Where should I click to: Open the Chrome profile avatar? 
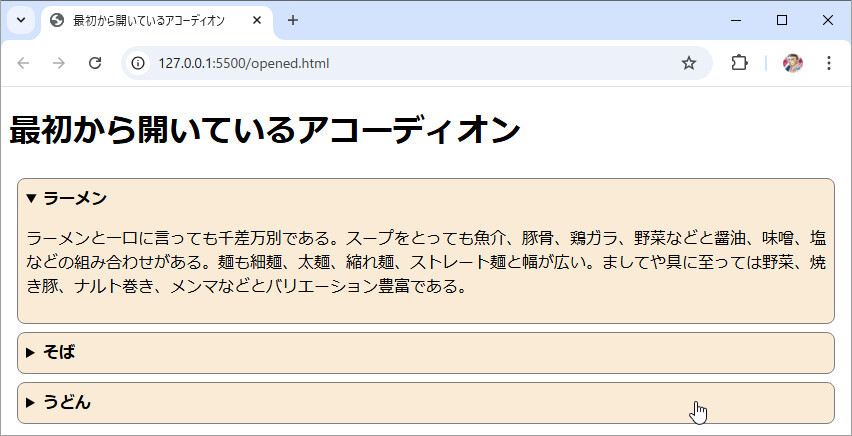[792, 63]
